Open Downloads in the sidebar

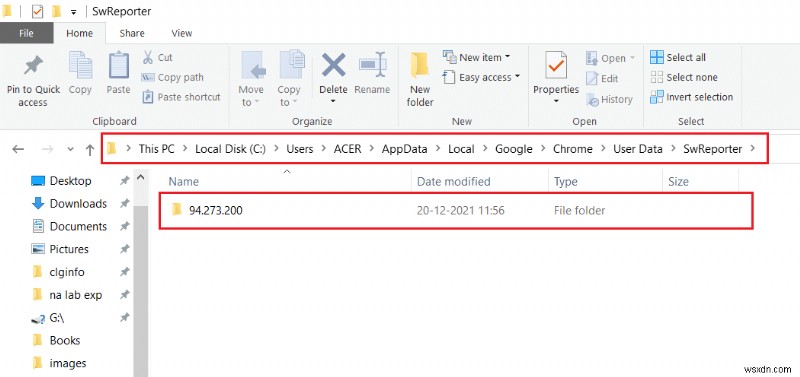(69, 204)
